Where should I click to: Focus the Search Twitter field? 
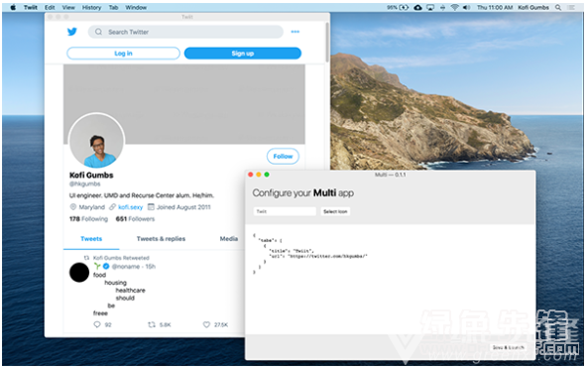pos(185,32)
